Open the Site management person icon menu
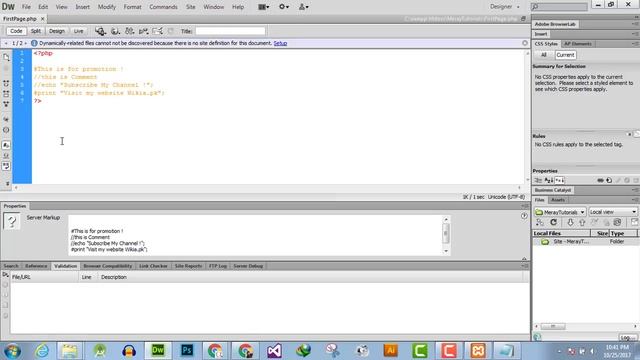Screen dimensions: 640x360 click(x=303, y=7)
